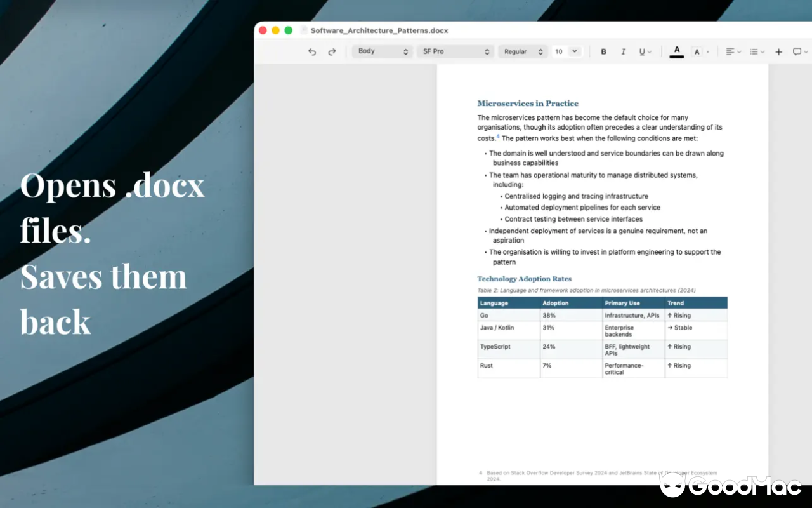The width and height of the screenshot is (812, 508).
Task: Click the Table 2 caption text
Action: [x=586, y=290]
